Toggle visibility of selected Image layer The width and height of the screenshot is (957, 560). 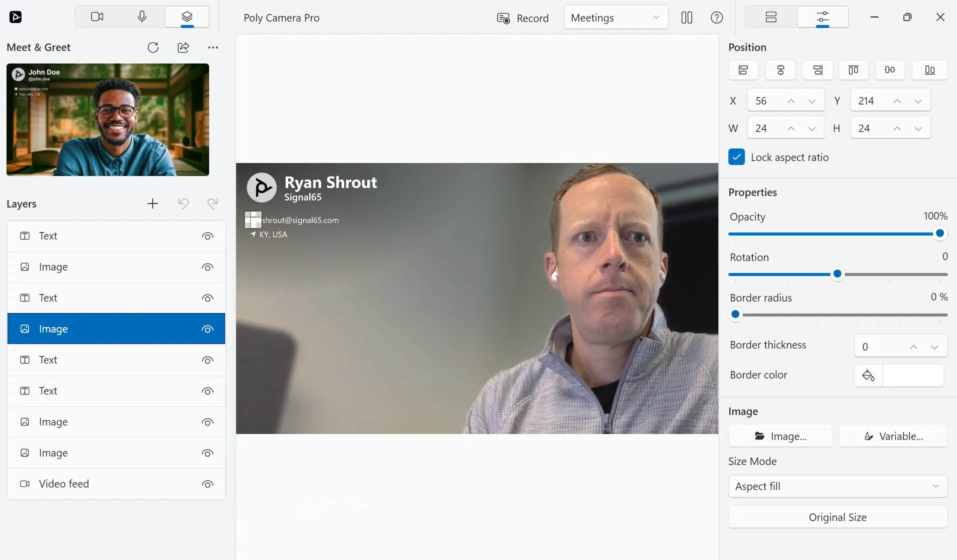[208, 329]
